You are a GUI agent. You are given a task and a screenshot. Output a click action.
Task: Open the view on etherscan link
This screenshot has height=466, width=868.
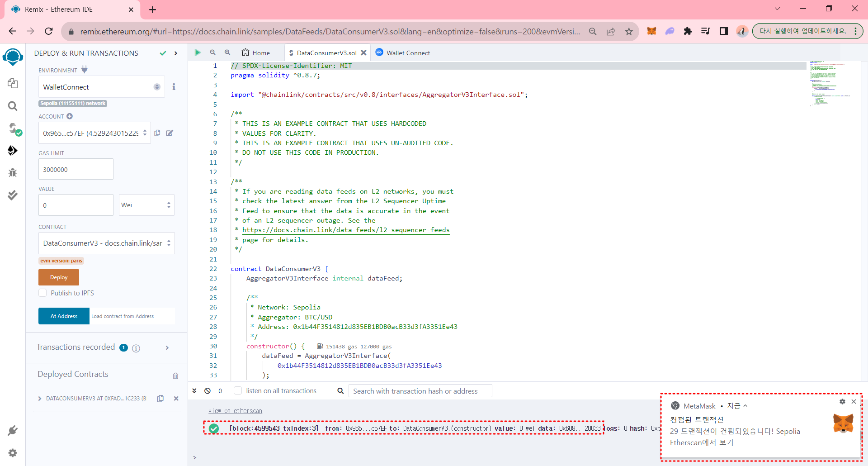[235, 411]
